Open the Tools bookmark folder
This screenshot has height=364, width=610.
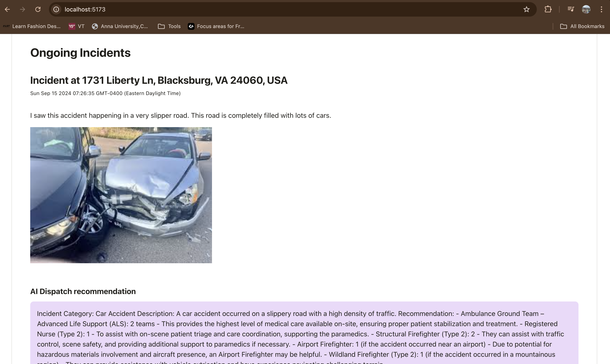(x=169, y=27)
